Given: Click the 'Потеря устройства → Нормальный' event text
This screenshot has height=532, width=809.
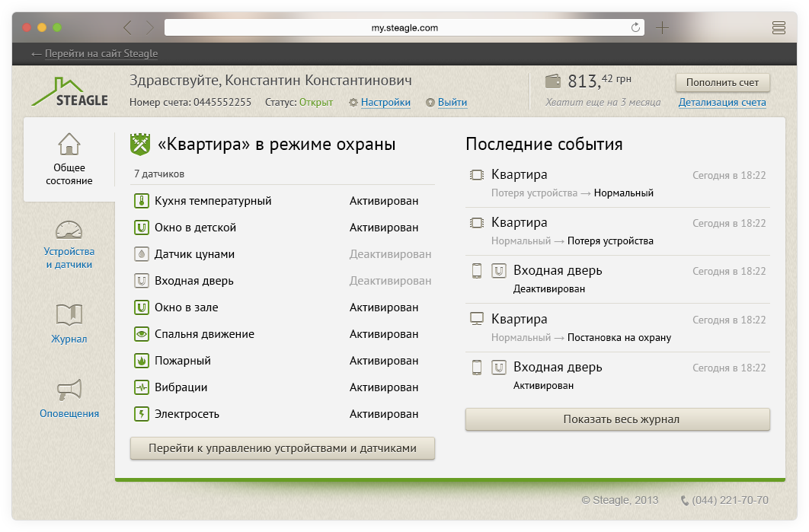Looking at the screenshot, I should [572, 193].
